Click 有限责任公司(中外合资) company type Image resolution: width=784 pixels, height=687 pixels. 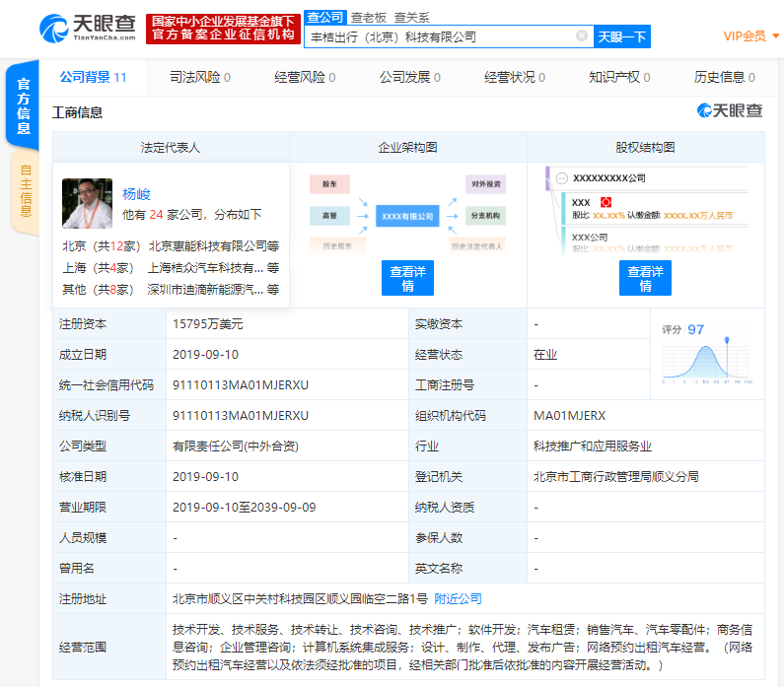236,446
